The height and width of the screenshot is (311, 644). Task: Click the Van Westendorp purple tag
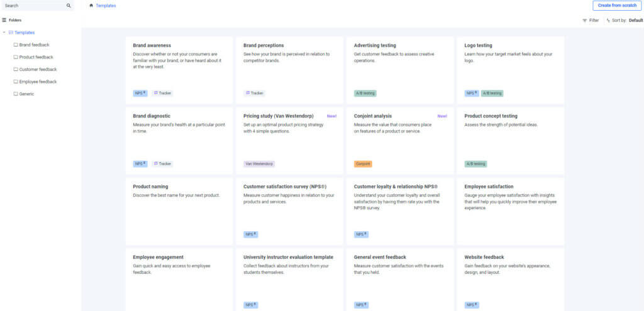(259, 164)
